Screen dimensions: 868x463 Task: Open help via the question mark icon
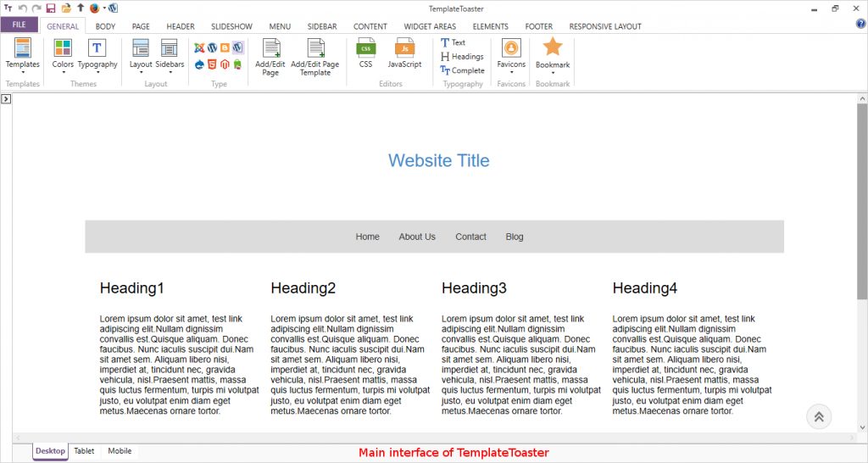[x=860, y=25]
